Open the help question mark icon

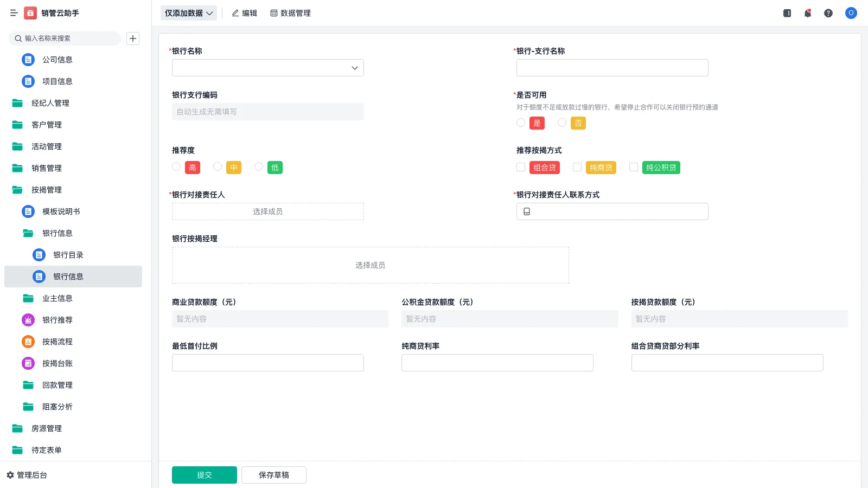click(828, 13)
